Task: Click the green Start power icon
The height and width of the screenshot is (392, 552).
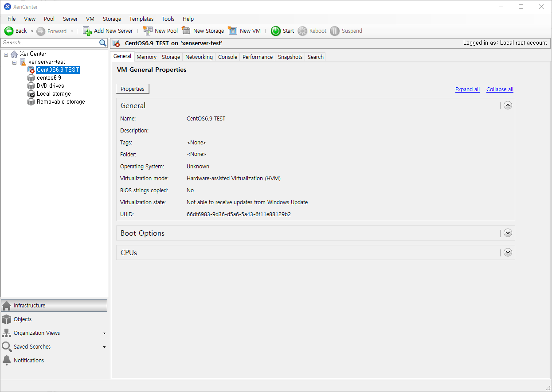Action: pos(276,31)
